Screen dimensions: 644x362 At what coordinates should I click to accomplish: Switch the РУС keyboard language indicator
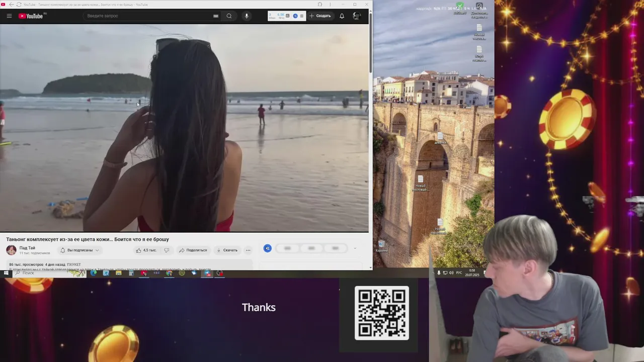click(459, 273)
